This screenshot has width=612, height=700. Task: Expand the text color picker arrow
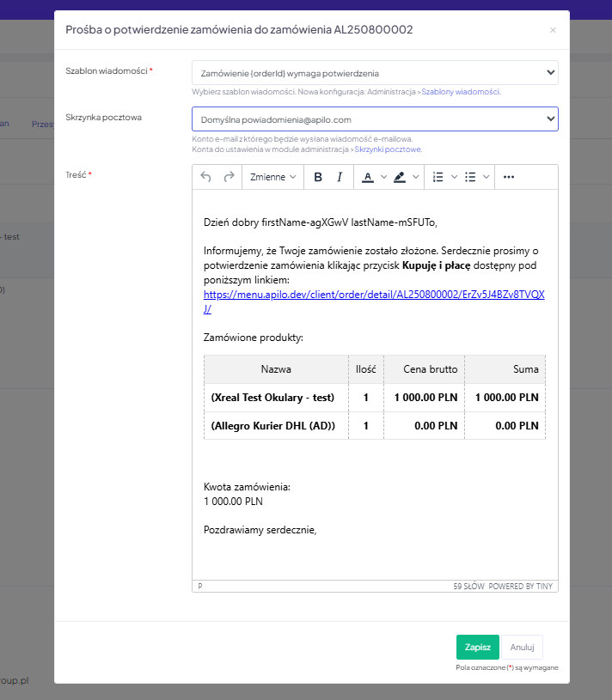tap(382, 177)
